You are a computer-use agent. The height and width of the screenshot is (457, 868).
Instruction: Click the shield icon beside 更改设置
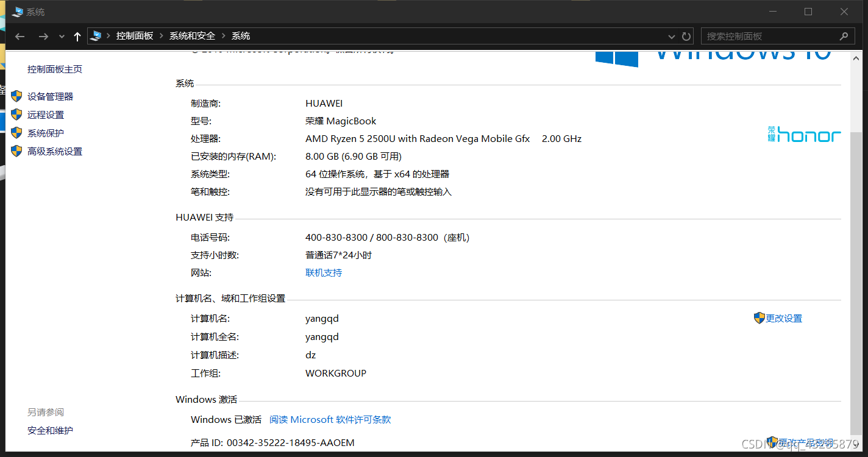pyautogui.click(x=759, y=318)
